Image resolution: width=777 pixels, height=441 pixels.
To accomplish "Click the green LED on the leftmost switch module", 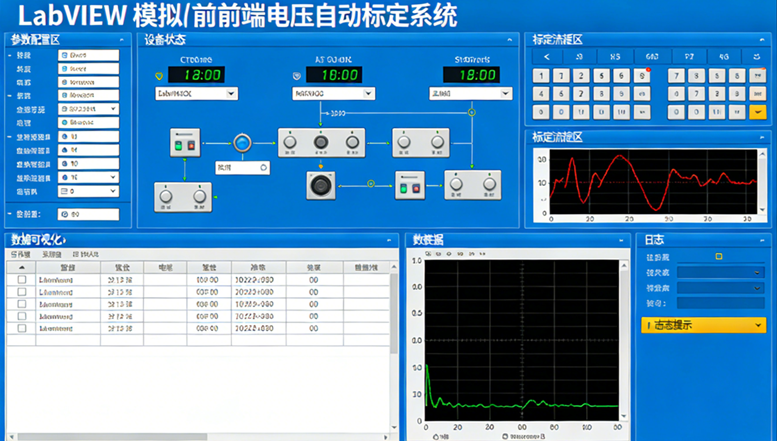I will (x=179, y=143).
